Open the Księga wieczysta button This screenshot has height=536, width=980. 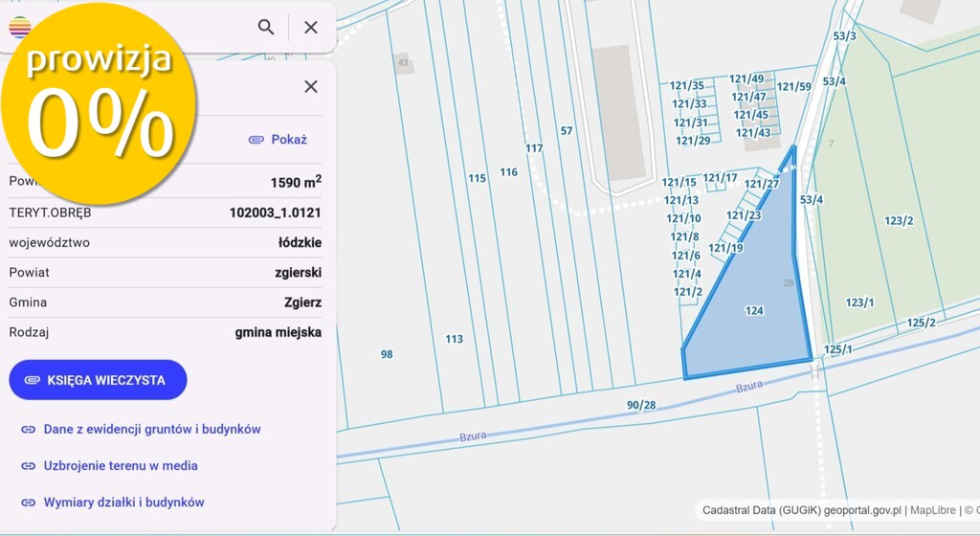point(98,380)
